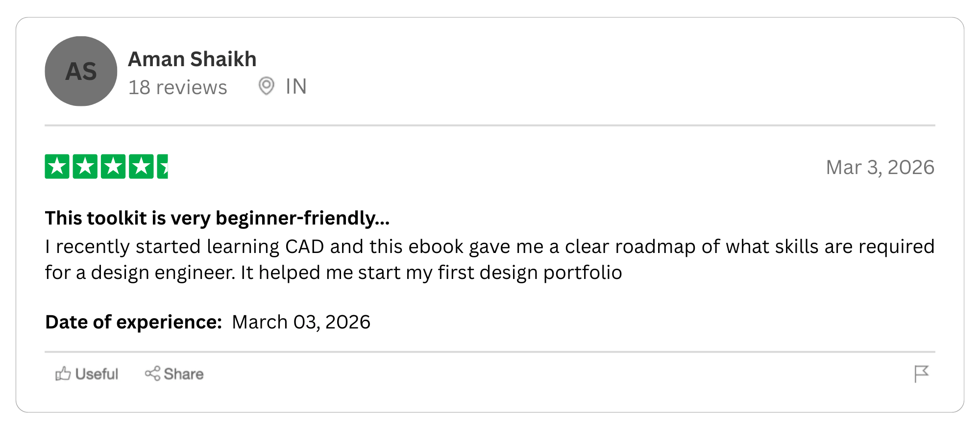The image size is (980, 428).
Task: Click the partially cut-off fifth star
Action: click(x=163, y=167)
